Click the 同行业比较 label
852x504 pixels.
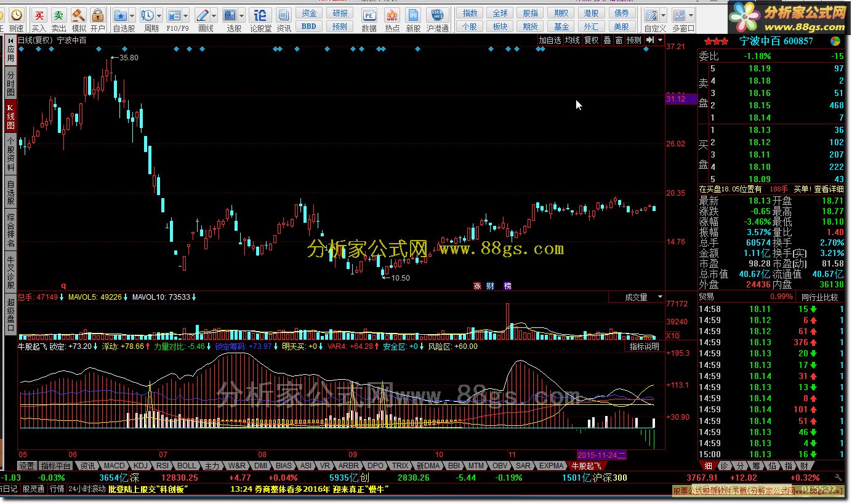tap(819, 297)
